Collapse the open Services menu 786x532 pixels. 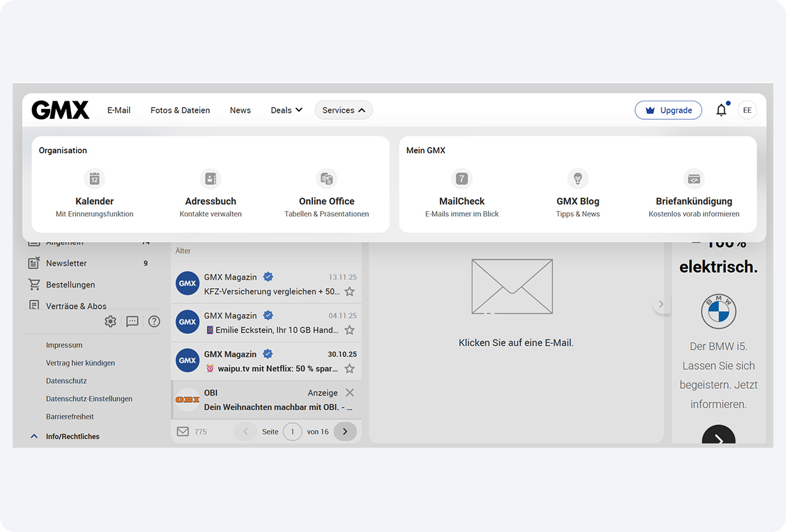pos(344,110)
